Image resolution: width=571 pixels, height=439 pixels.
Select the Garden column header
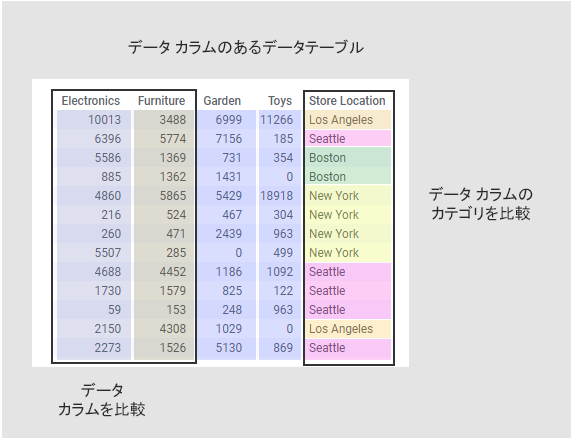click(x=222, y=101)
